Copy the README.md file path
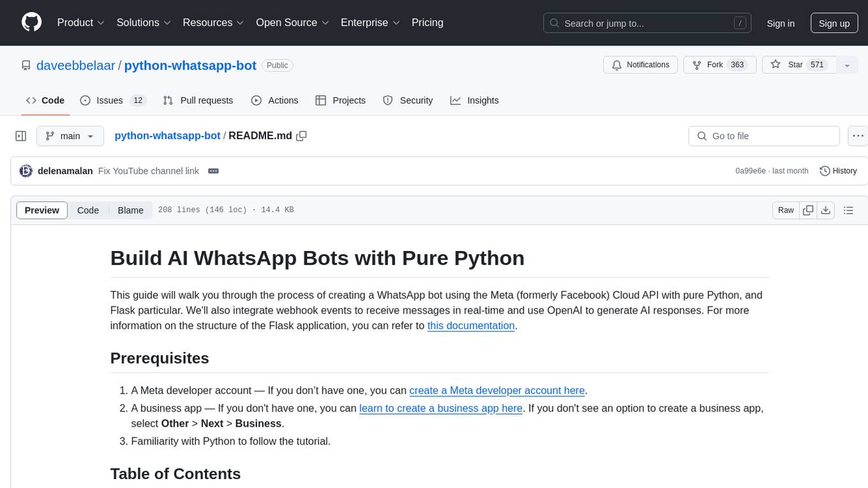 301,135
